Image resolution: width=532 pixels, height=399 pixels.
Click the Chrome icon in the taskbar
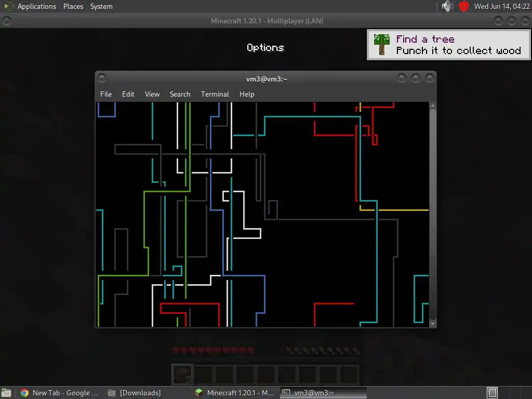24,393
